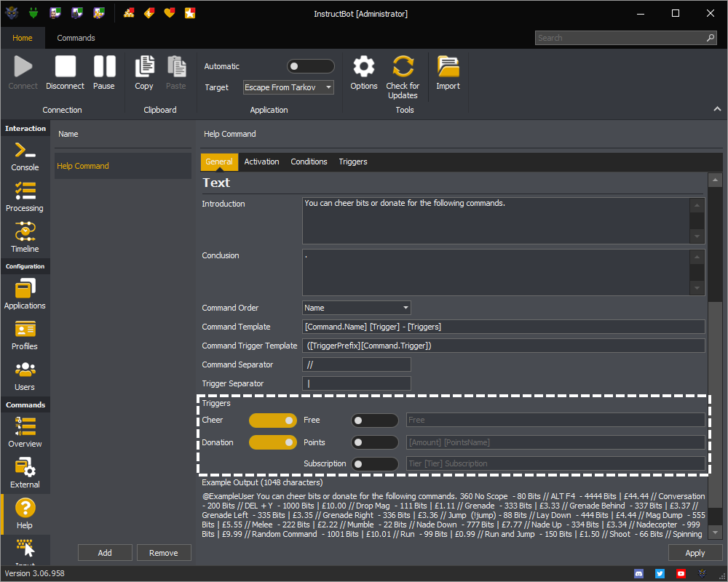Edit the Command Trigger Template field
This screenshot has height=582, width=728.
point(503,346)
